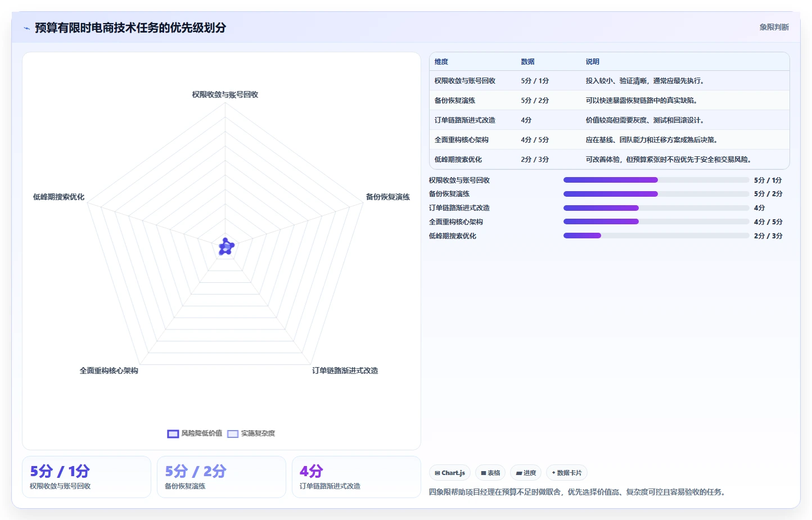Click the 权限收敛与账号回收 progress bar

pyautogui.click(x=656, y=180)
